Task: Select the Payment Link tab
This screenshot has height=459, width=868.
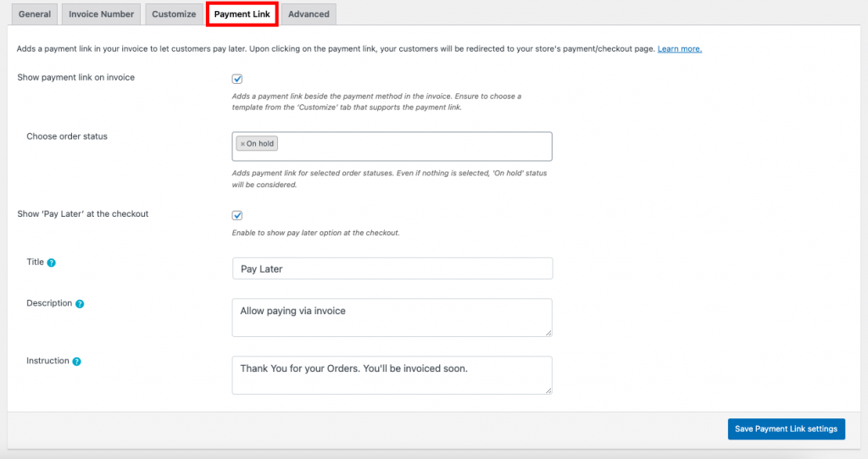Action: click(242, 14)
